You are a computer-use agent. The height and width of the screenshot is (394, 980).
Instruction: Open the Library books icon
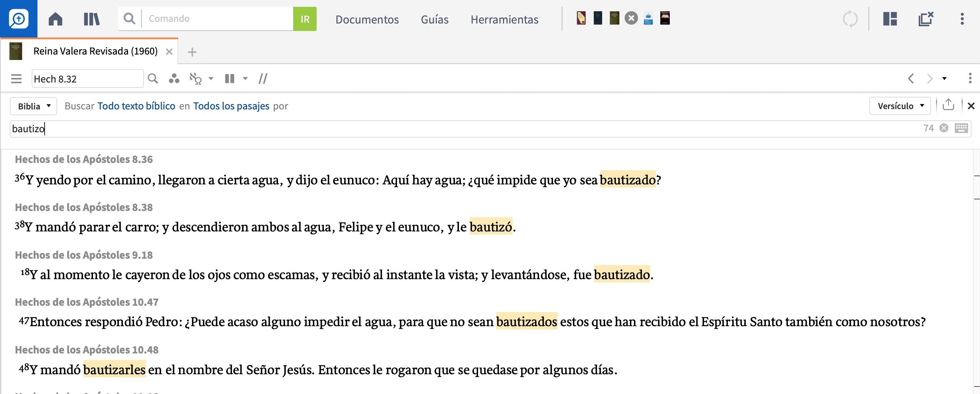[91, 19]
